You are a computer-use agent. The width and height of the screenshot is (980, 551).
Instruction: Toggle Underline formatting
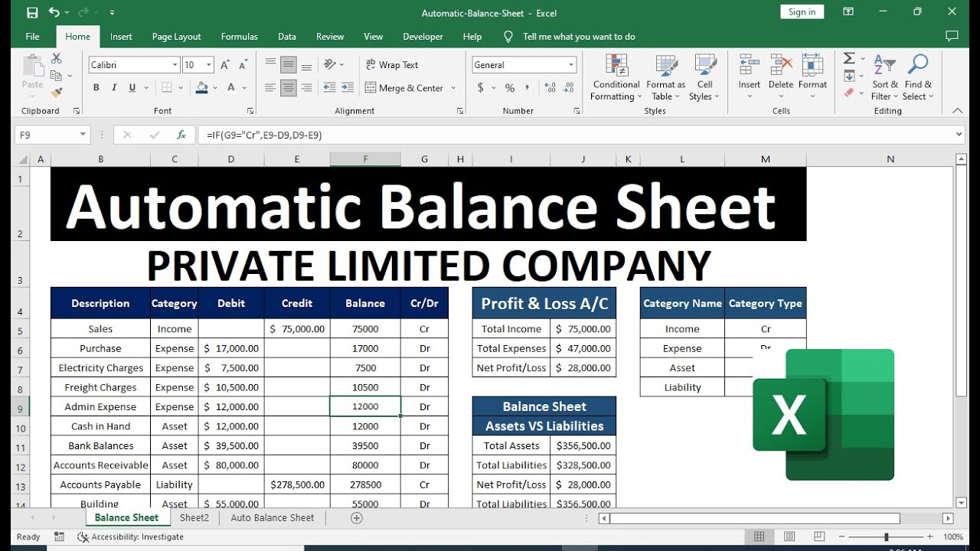point(132,88)
